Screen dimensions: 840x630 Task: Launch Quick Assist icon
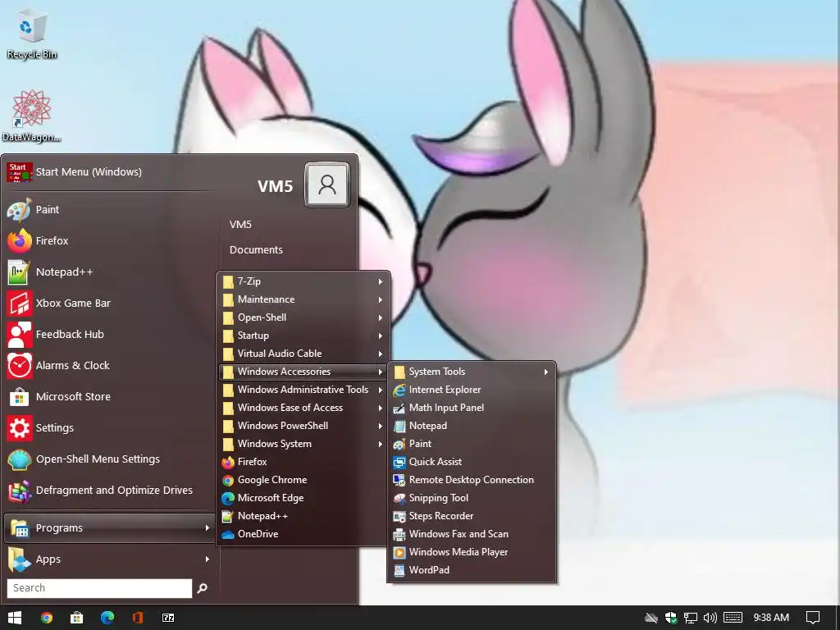coord(399,462)
